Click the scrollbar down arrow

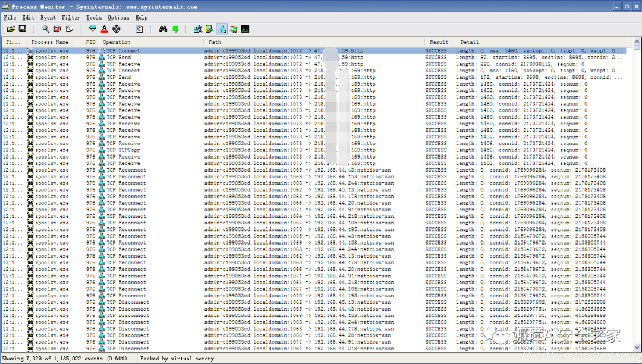tap(637, 347)
